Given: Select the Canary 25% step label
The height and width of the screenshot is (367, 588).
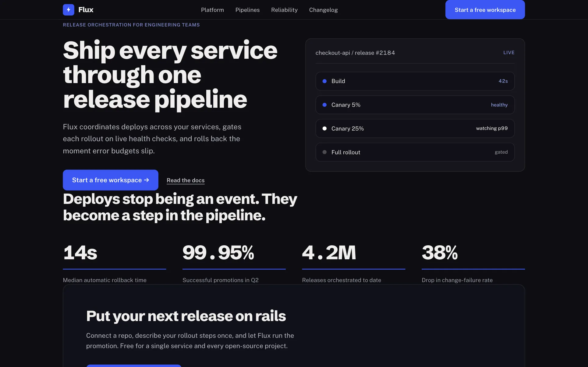Looking at the screenshot, I should click(x=348, y=128).
